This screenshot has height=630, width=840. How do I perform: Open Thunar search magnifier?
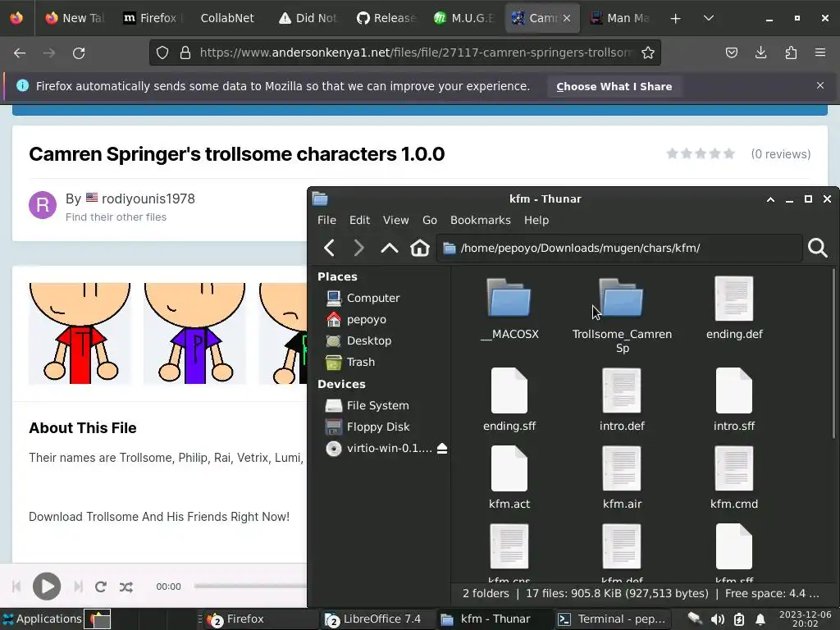click(x=818, y=248)
